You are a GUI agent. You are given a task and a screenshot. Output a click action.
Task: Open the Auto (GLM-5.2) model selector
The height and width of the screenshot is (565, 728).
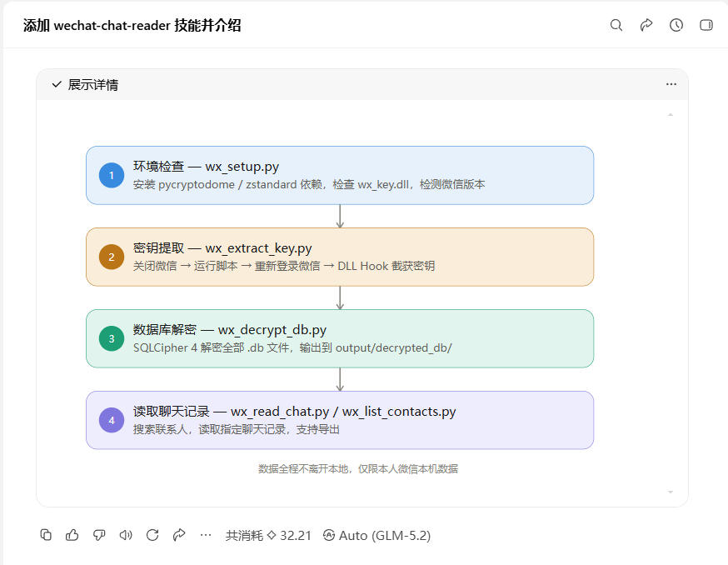pyautogui.click(x=377, y=536)
